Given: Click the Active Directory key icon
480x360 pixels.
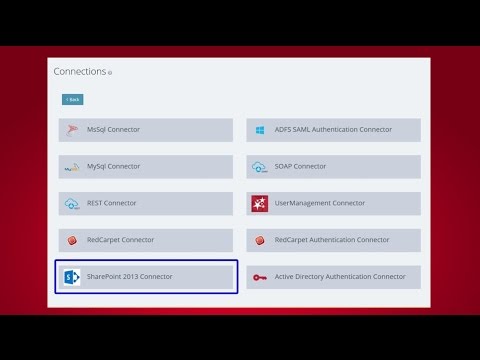Looking at the screenshot, I should pos(260,277).
